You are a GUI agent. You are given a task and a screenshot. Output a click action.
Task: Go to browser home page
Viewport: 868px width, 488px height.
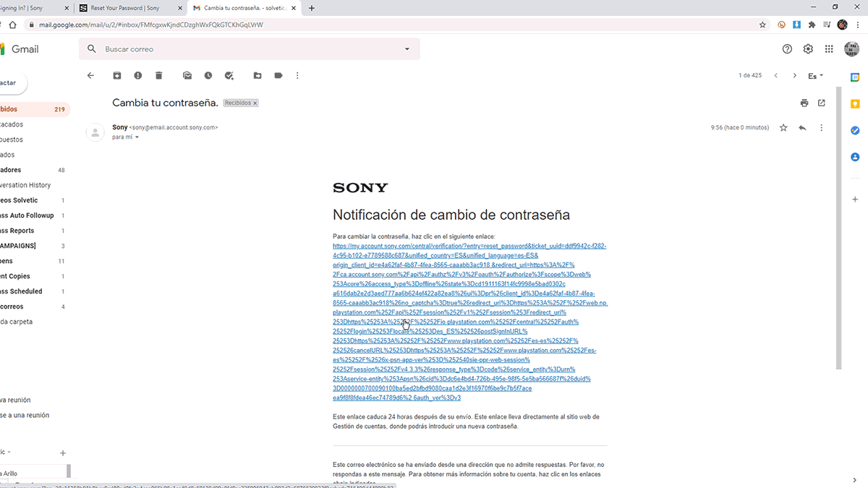(12, 25)
